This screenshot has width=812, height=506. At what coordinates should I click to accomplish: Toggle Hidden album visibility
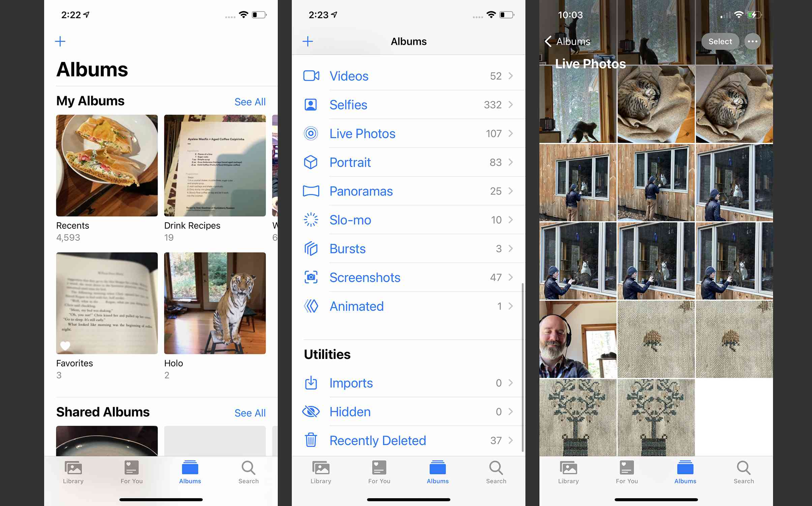(x=408, y=412)
